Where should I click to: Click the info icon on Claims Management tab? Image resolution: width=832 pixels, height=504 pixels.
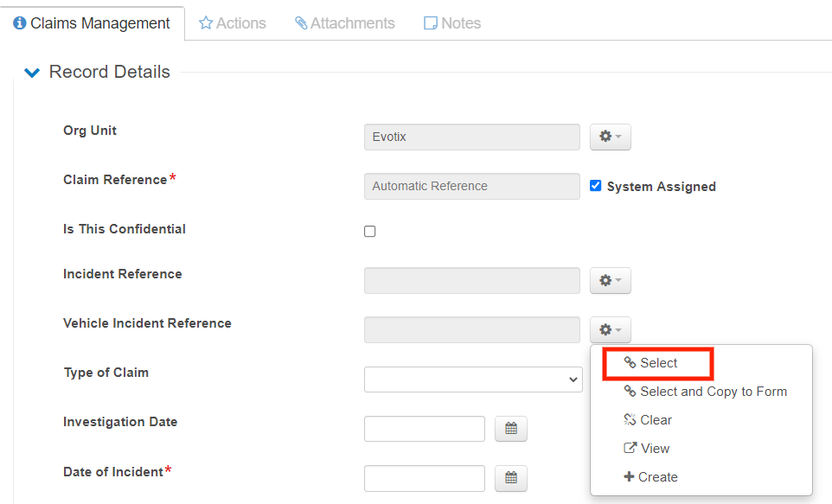click(20, 23)
